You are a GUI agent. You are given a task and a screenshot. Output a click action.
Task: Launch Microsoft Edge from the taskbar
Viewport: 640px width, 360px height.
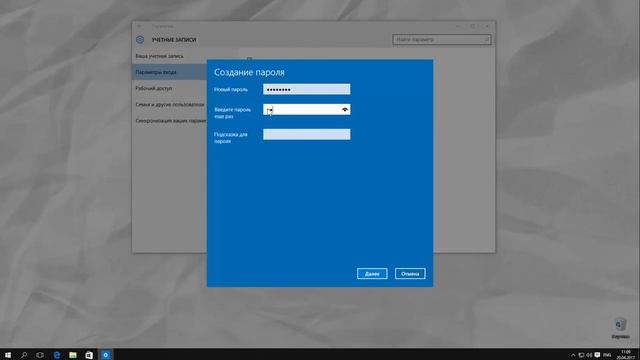click(56, 355)
